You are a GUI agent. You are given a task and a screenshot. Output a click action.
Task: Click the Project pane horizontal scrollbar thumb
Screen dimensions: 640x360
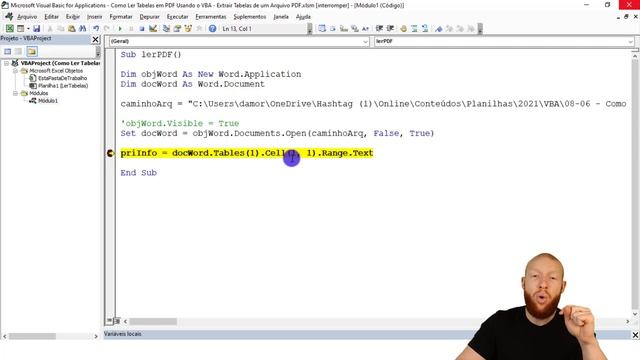coord(32,336)
